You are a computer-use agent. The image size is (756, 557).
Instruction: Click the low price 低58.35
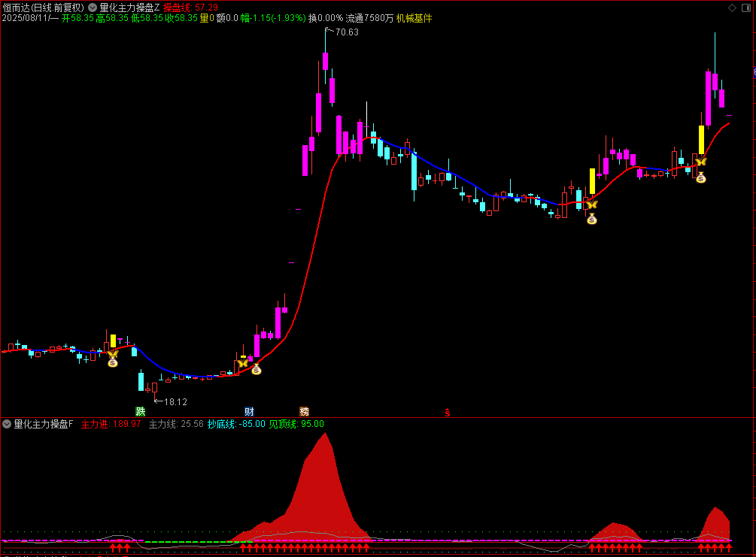(147, 18)
